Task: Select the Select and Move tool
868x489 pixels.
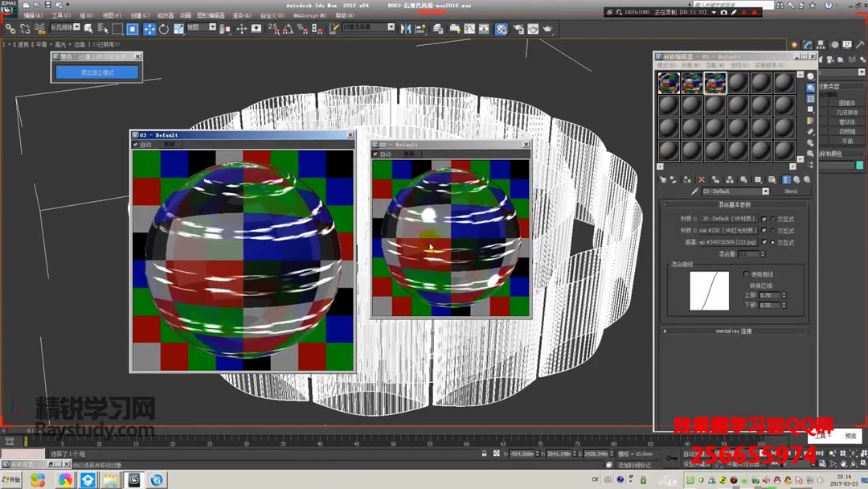Action: coord(150,30)
